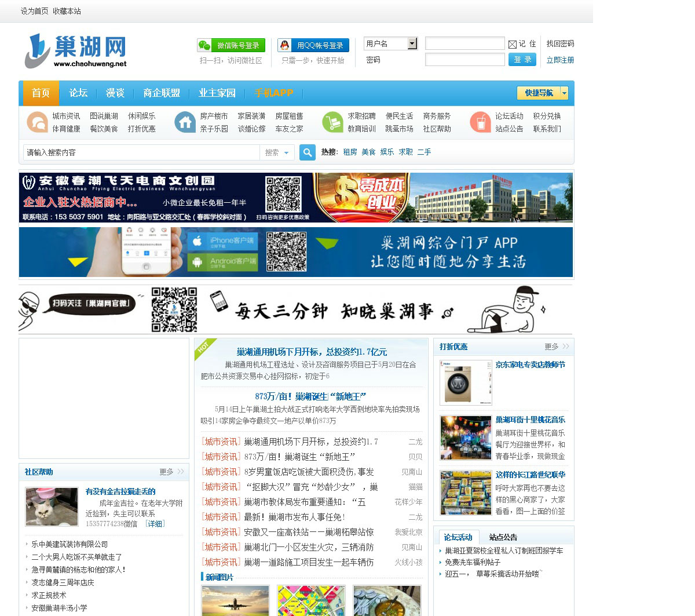Open 凌志健身三周年店庆 list item
695x616 pixels.
point(63,582)
